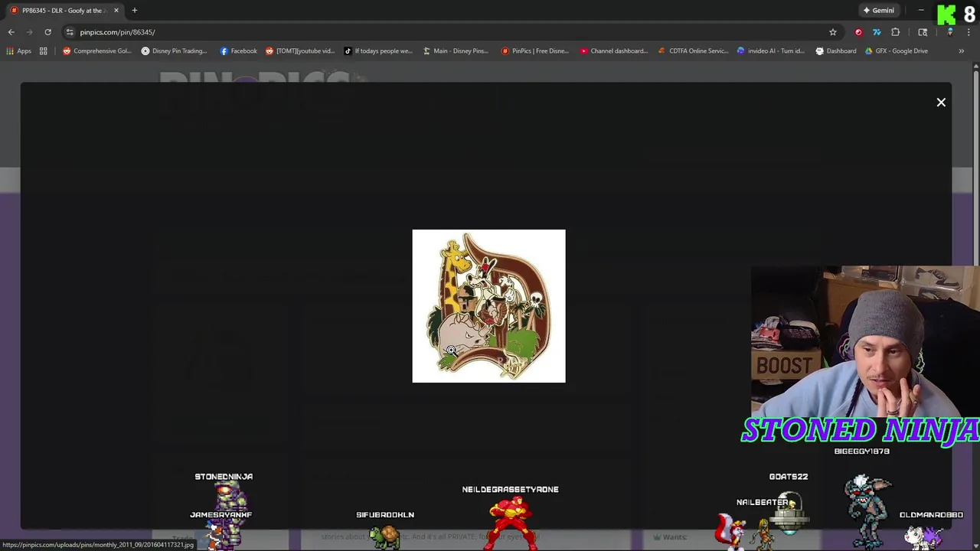Bookmark this page with the star icon
The height and width of the screenshot is (551, 980).
pyautogui.click(x=832, y=32)
